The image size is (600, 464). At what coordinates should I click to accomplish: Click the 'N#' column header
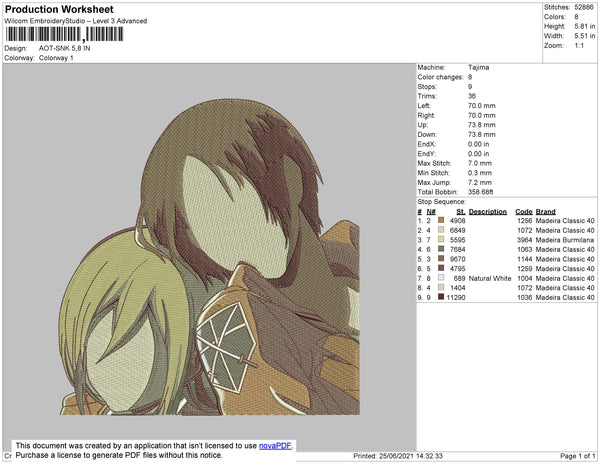pos(431,212)
